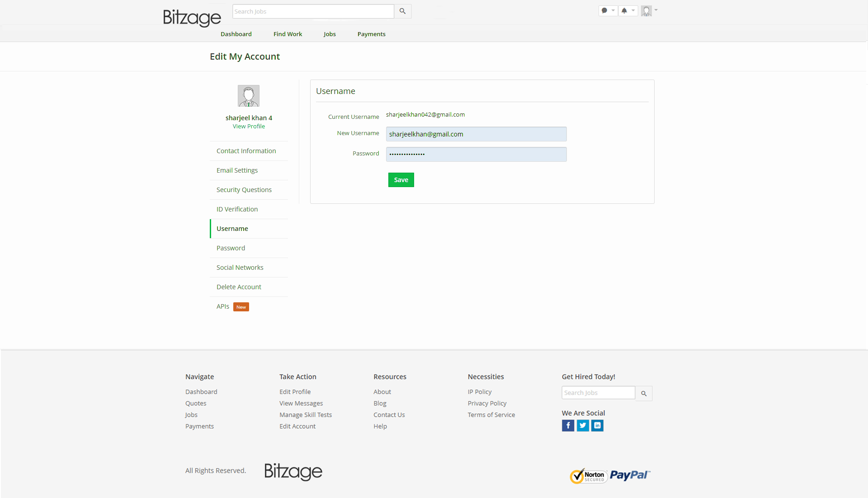
Task: Click the footer search magnifier icon
Action: coord(644,394)
